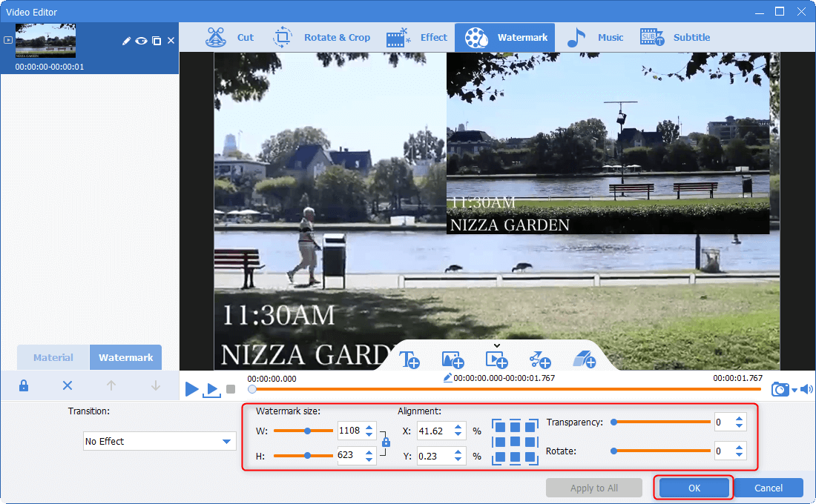Viewport: 816px width, 504px height.
Task: Remove the clip with its X icon
Action: pos(171,41)
